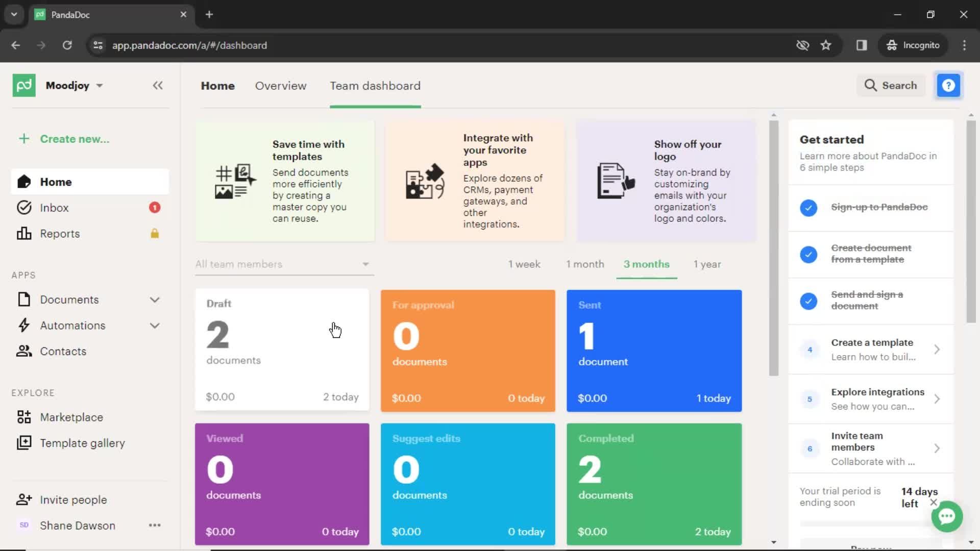
Task: Open the Template gallery icon
Action: point(23,443)
